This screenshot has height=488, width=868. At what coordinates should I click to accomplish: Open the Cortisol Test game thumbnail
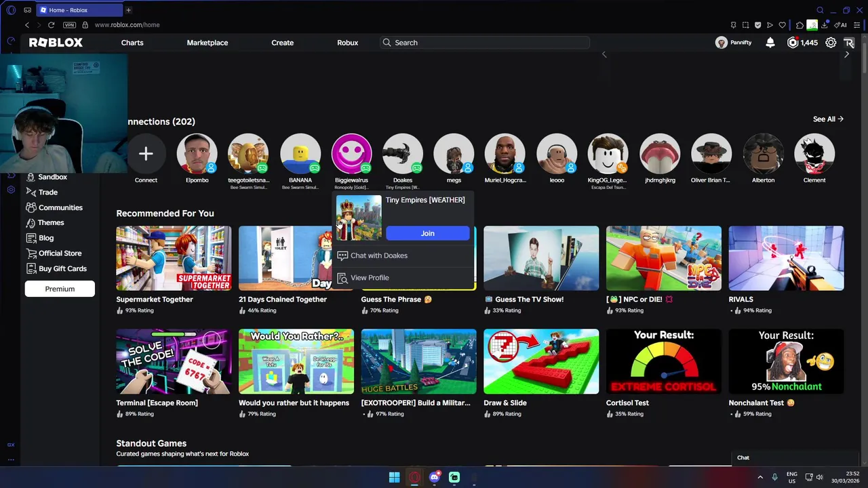pos(664,361)
